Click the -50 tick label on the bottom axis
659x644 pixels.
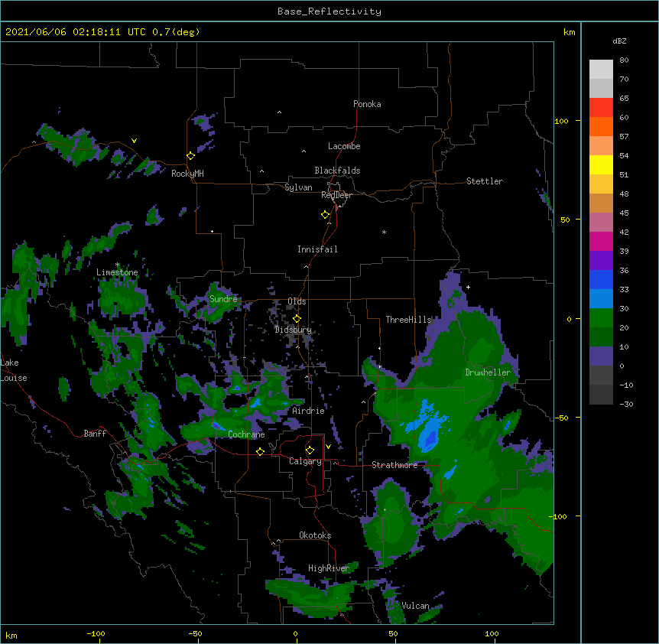[x=195, y=633]
